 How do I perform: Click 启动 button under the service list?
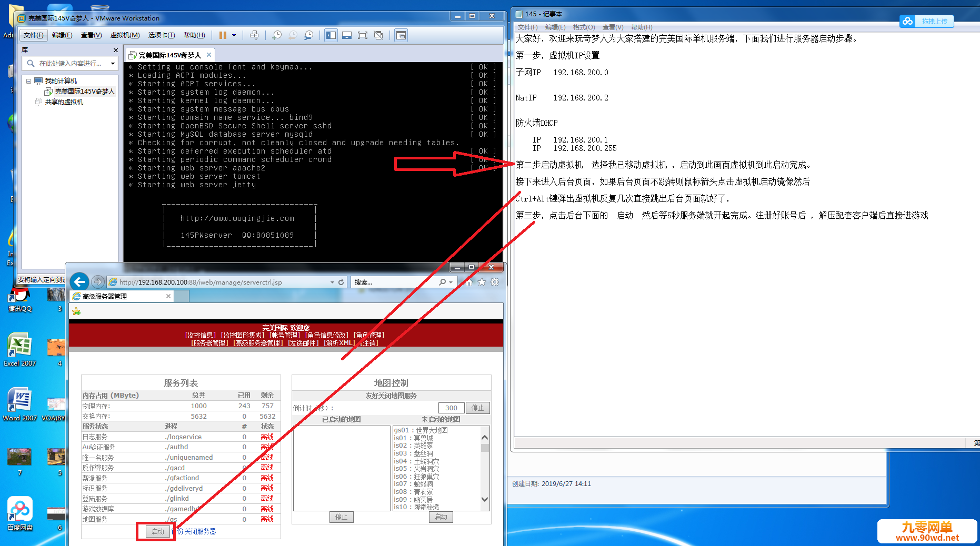[158, 531]
